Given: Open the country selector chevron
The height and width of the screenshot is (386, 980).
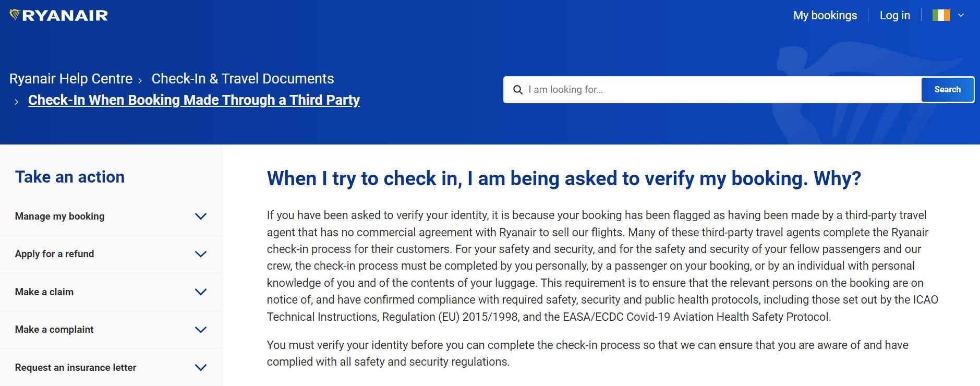Looking at the screenshot, I should [x=961, y=16].
